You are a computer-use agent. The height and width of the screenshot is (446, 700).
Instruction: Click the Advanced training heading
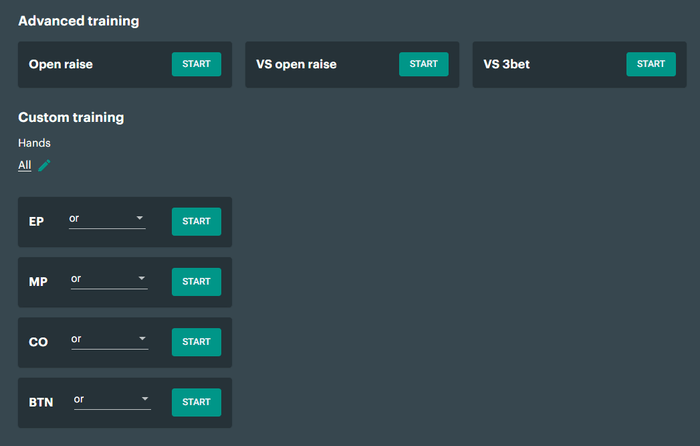[x=79, y=21]
